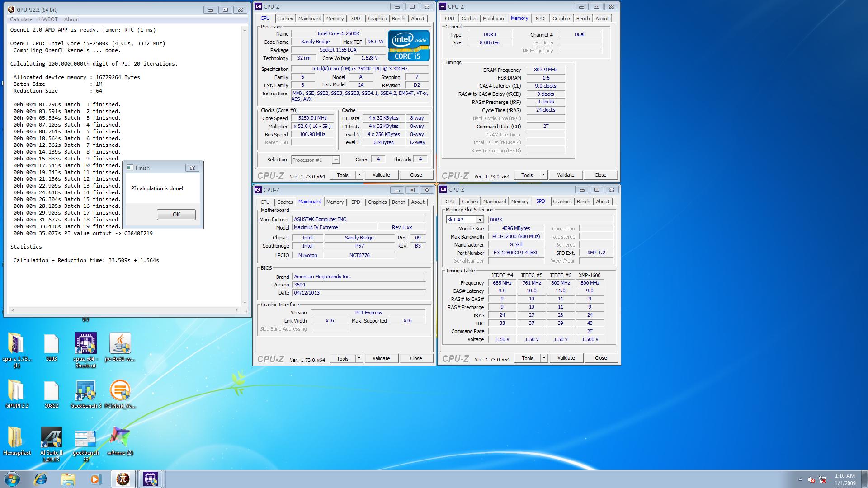This screenshot has height=488, width=868.
Task: Click GPUPI vertical scrollbar down arrow
Action: pos(245,303)
